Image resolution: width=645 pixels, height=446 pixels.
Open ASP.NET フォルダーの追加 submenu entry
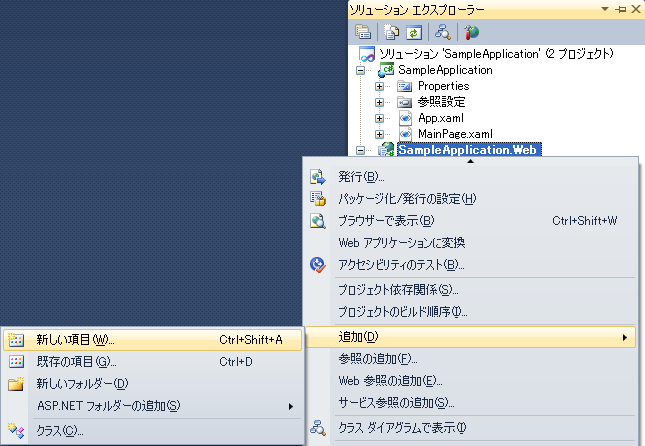[x=152, y=406]
